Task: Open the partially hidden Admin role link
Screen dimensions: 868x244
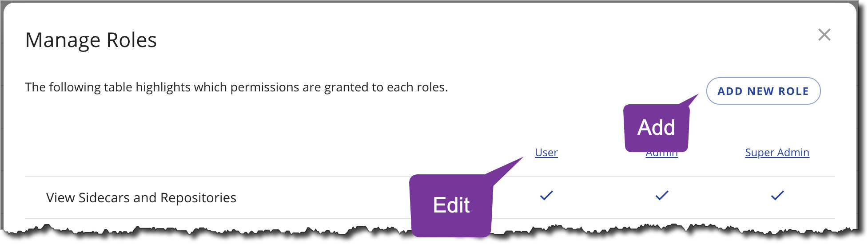Action: pyautogui.click(x=661, y=154)
